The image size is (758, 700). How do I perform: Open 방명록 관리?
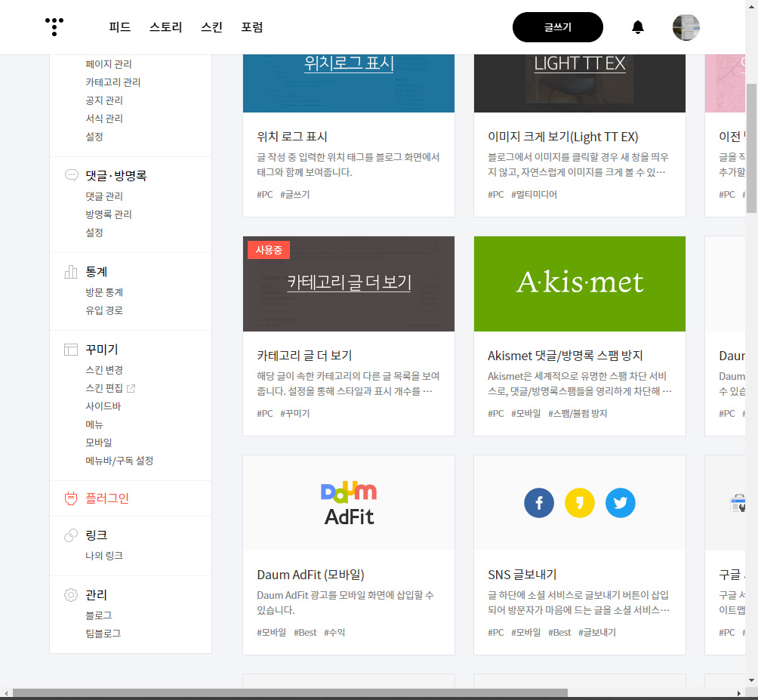point(108,214)
